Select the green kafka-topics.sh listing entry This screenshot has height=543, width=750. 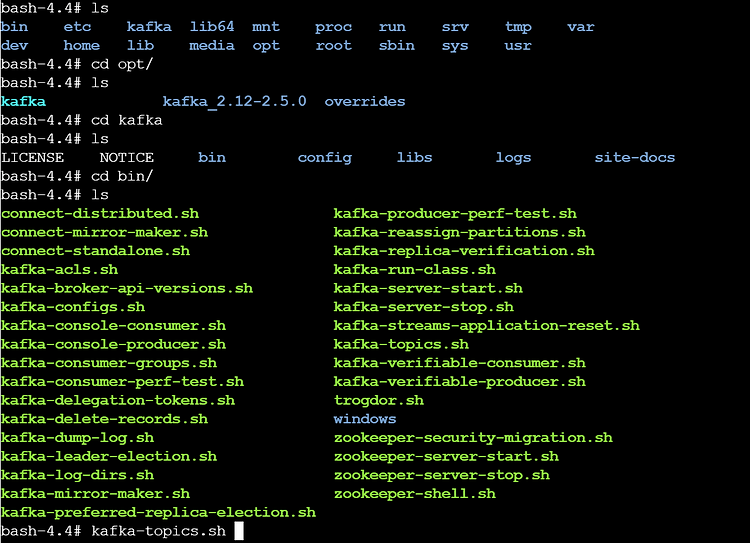[x=401, y=344]
